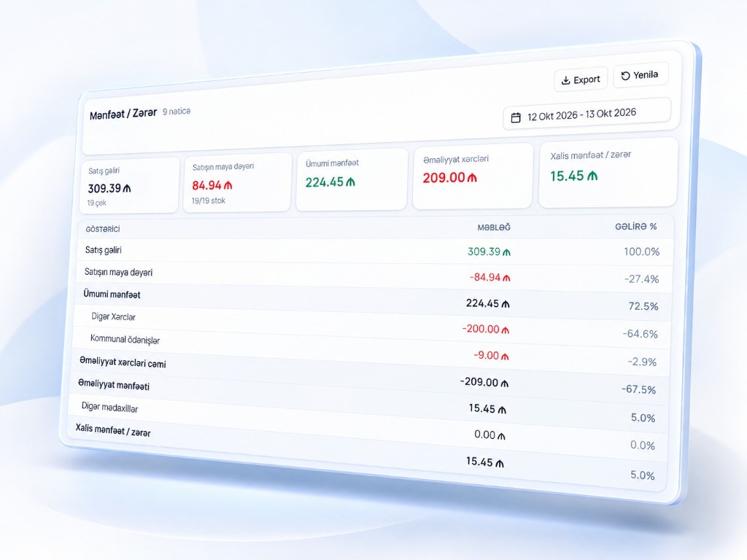Click the -27.4% percentage value
747x560 pixels.
tap(642, 279)
